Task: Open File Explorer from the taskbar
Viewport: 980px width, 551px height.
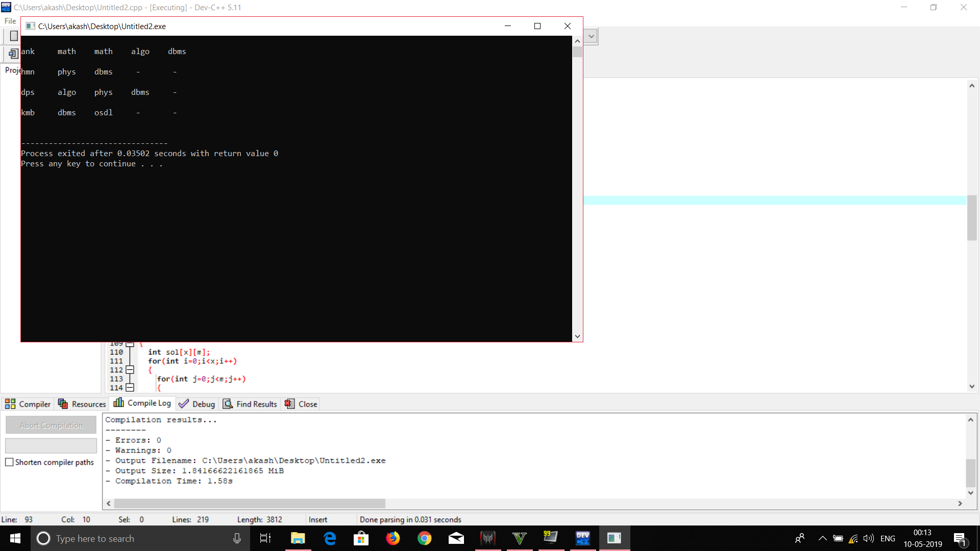Action: tap(298, 538)
